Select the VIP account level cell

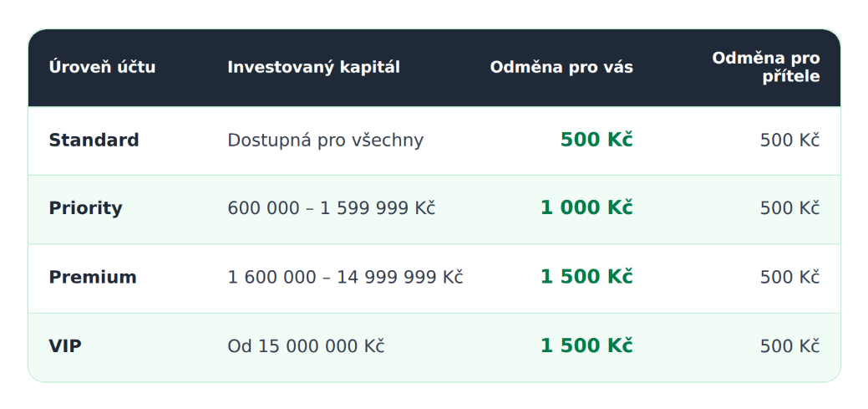point(65,346)
